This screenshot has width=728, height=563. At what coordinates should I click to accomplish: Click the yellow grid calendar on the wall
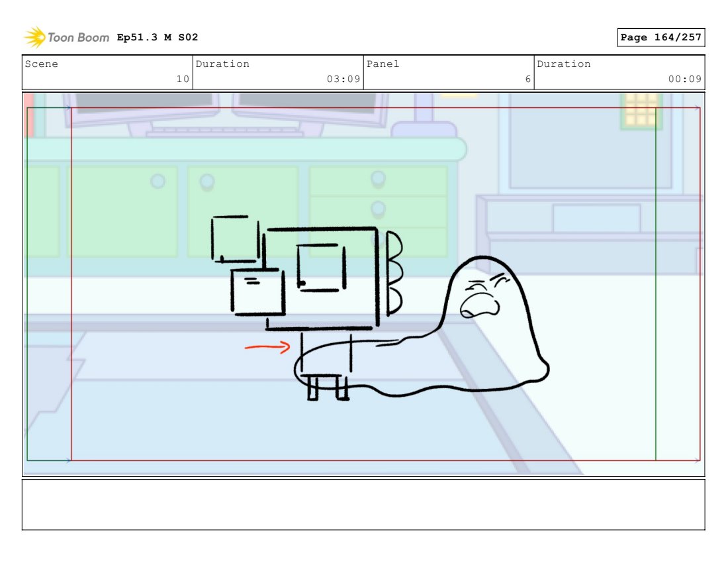pos(639,110)
